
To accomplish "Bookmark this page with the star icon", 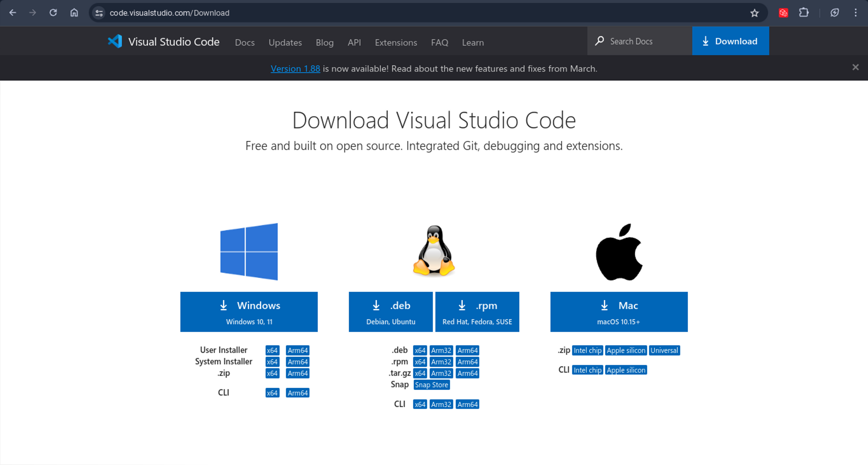I will coord(755,13).
